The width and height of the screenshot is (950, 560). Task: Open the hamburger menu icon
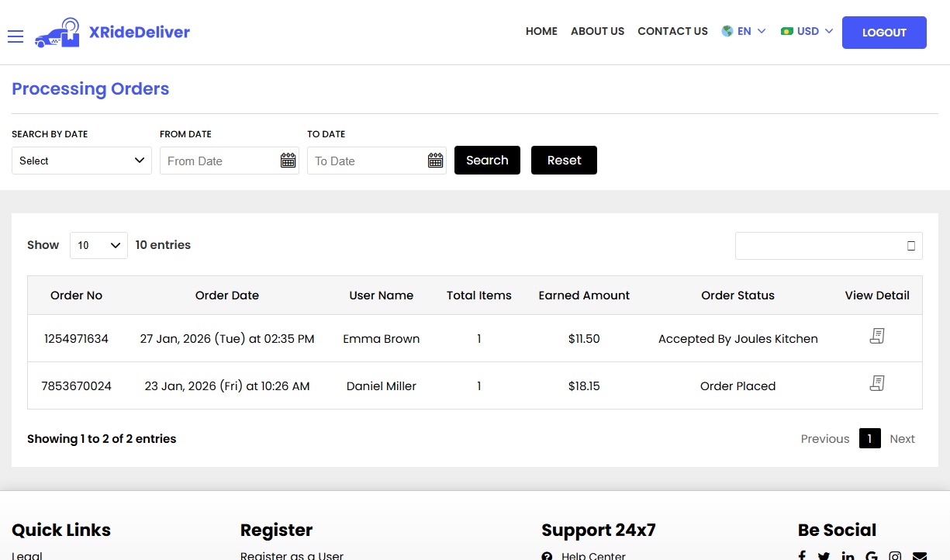coord(16,36)
